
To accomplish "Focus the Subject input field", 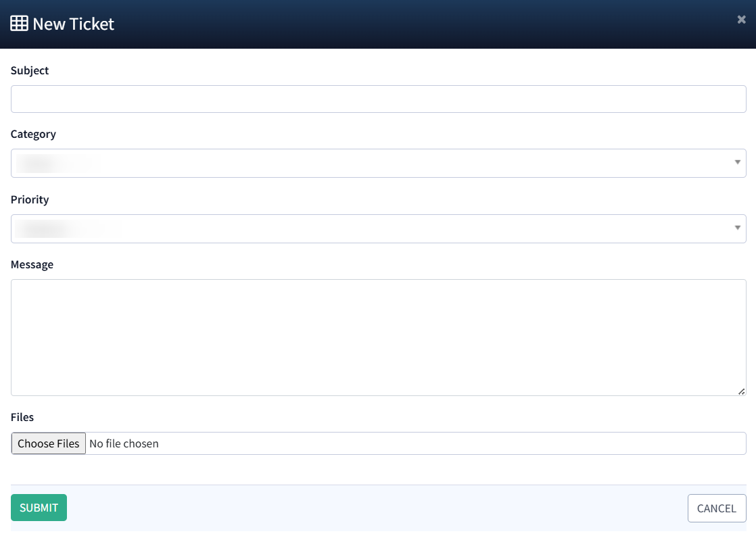I will 378,99.
